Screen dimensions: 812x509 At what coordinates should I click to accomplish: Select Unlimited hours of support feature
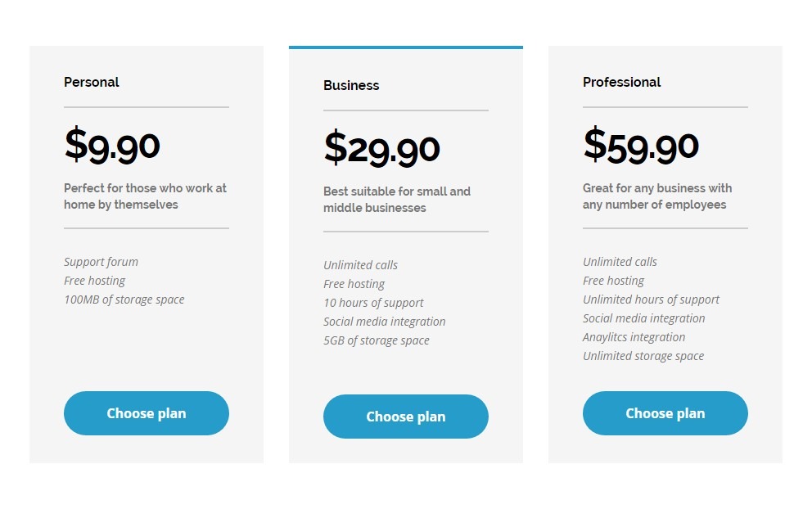651,300
